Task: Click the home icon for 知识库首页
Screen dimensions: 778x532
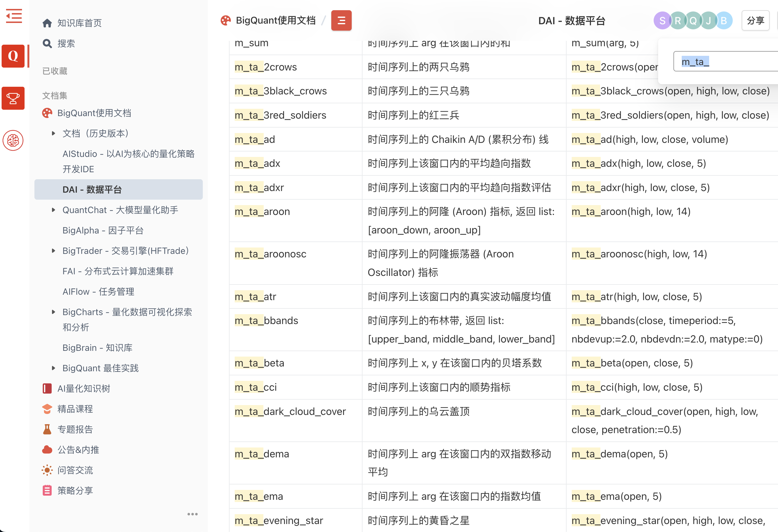Action: (47, 23)
